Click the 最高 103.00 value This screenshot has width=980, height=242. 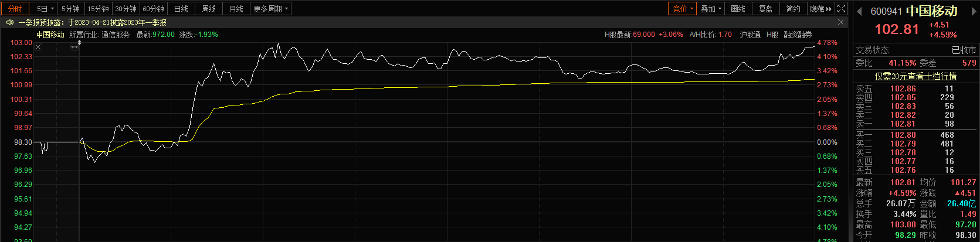coord(903,224)
